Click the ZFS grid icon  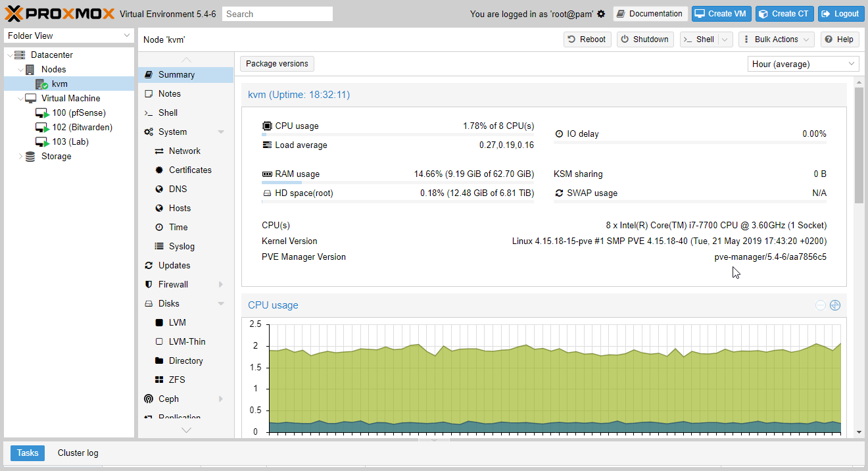tap(159, 380)
